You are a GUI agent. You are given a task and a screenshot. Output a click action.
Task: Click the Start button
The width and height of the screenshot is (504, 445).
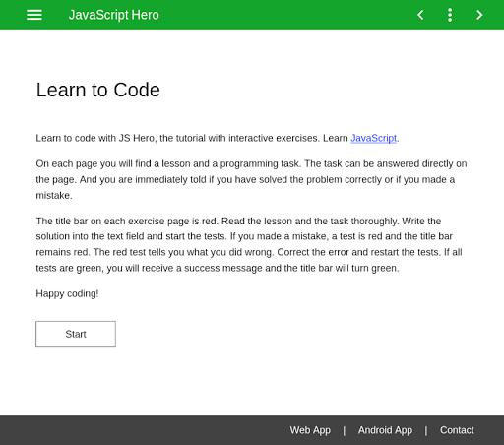tap(76, 334)
